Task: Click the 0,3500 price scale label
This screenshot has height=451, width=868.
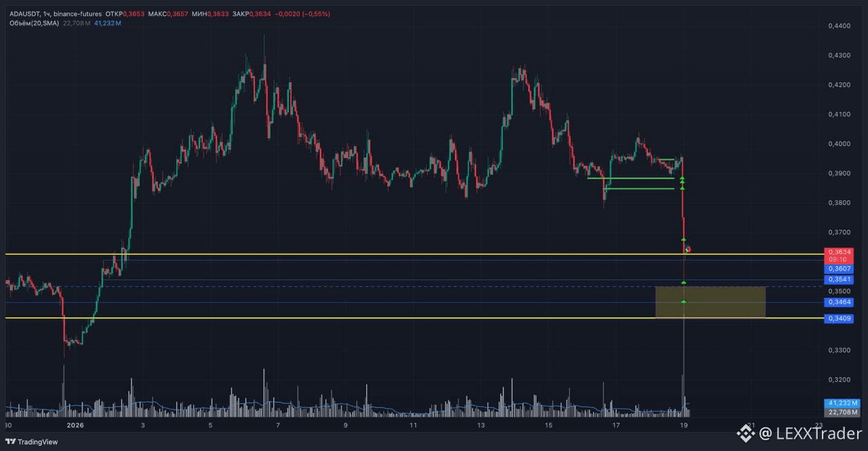Action: 839,290
